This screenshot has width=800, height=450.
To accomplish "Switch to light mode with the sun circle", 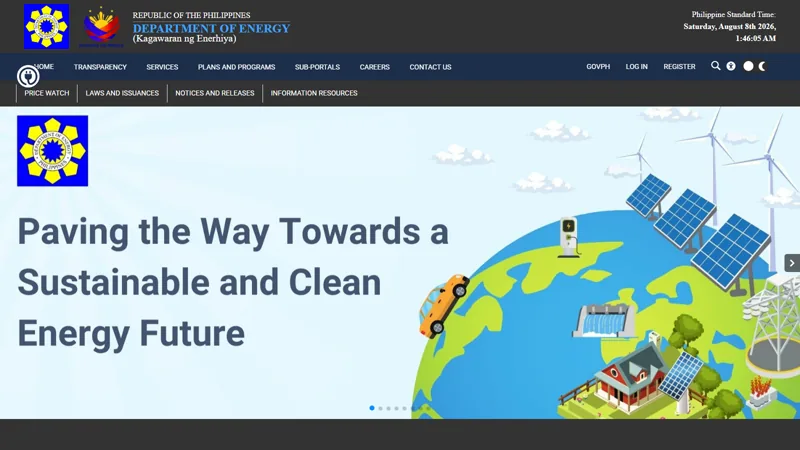I will pyautogui.click(x=748, y=66).
